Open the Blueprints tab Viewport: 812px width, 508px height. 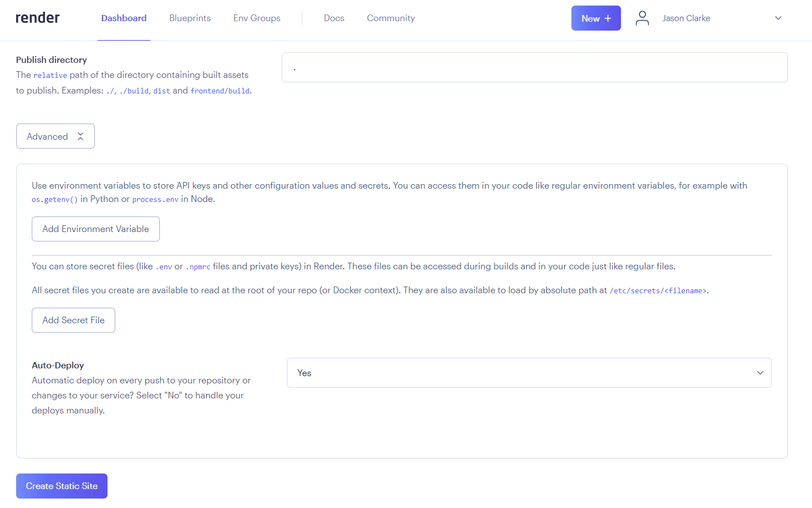[x=190, y=18]
